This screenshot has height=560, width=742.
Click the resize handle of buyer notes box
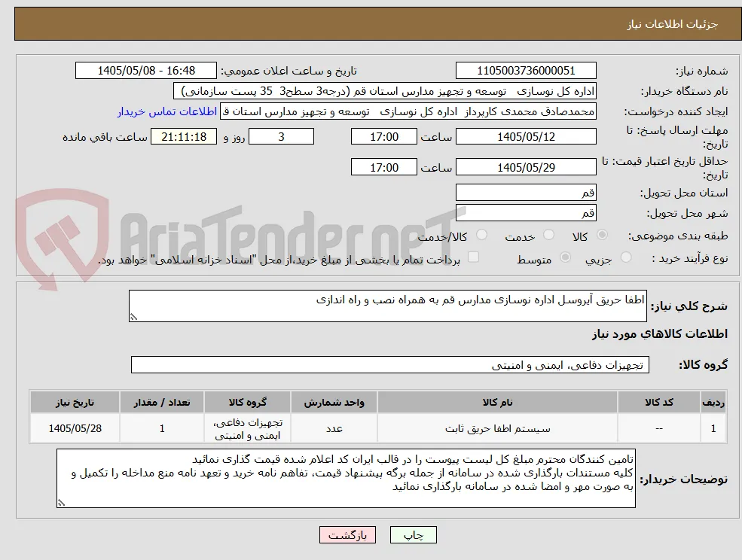click(x=61, y=504)
